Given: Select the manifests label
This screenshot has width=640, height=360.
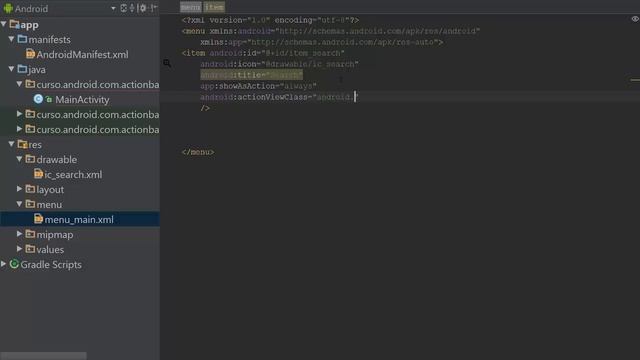Looking at the screenshot, I should pos(49,40).
